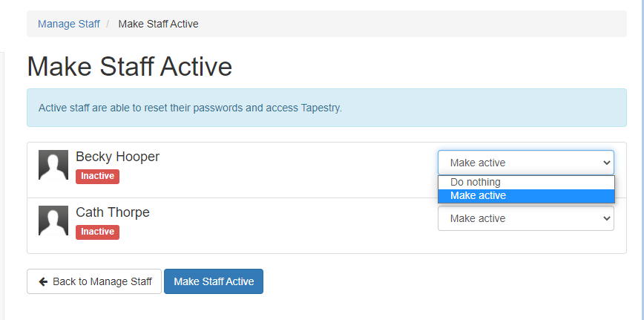Click the chevron on Becky Hooper's dropdown
This screenshot has height=320, width=644.
[x=607, y=163]
